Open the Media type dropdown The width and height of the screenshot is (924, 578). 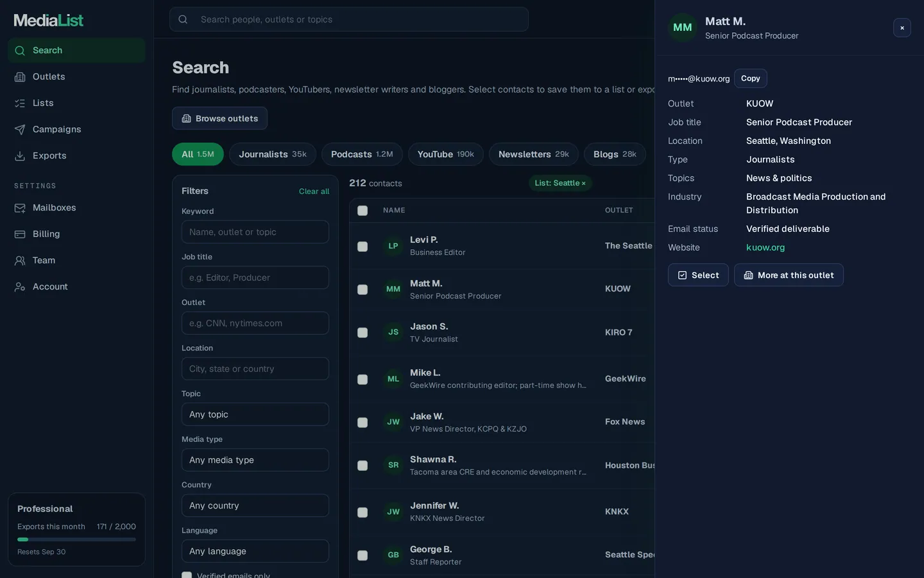click(255, 460)
